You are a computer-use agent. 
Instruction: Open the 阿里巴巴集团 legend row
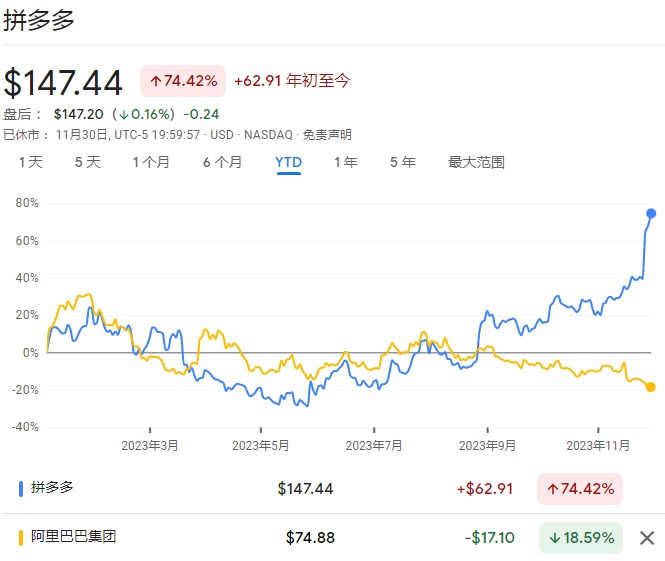pyautogui.click(x=73, y=537)
